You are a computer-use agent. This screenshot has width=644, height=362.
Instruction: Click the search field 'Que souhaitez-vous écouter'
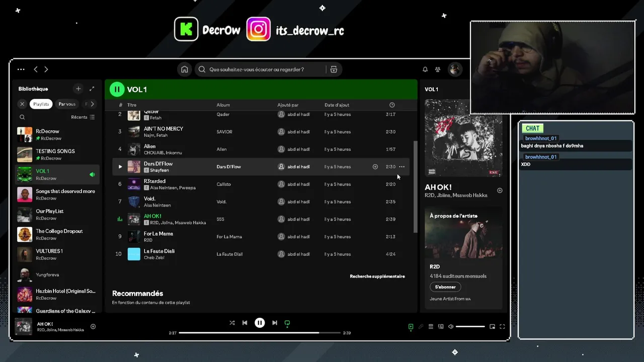click(260, 69)
